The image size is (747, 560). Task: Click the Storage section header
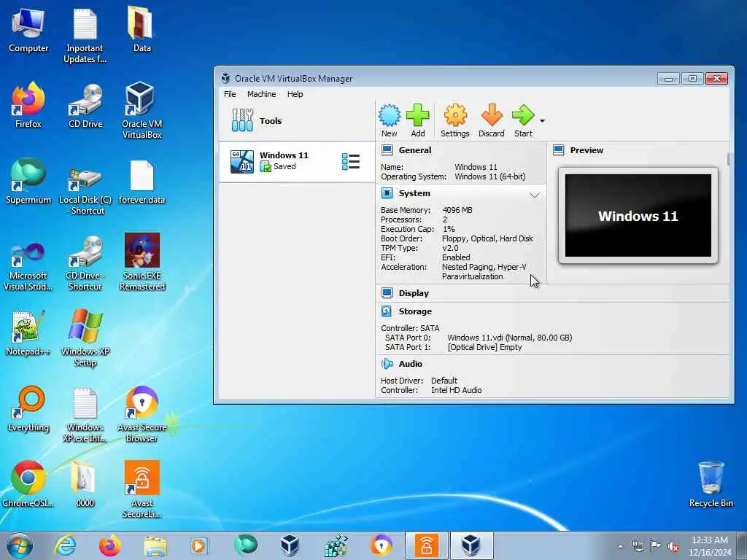click(x=415, y=311)
